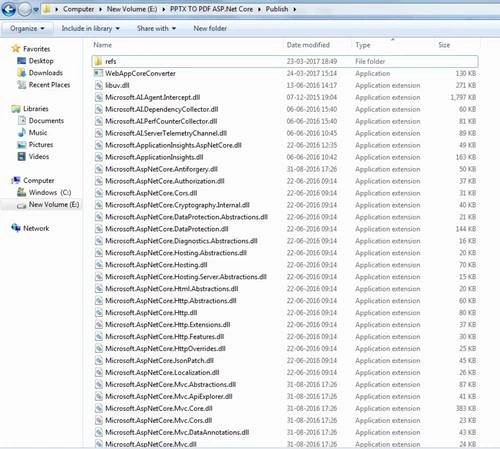This screenshot has height=449, width=500.
Task: Select Microsoft.AspNetCore.Http.dll file name
Action: 151,313
